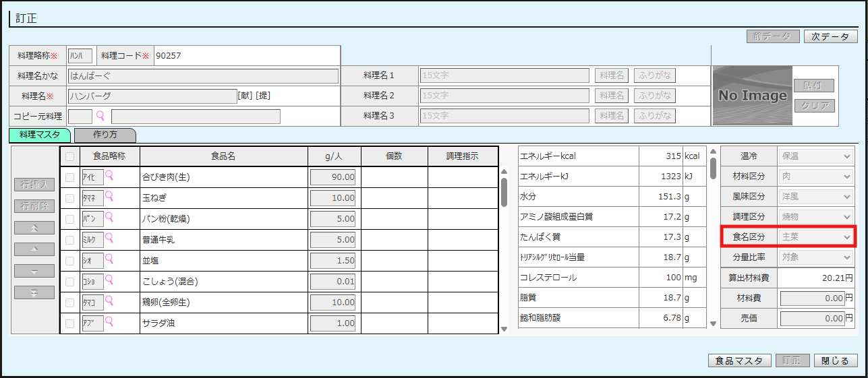Tick the checkbox for the 合びき肉(生) row
The image size is (868, 378).
[70, 177]
